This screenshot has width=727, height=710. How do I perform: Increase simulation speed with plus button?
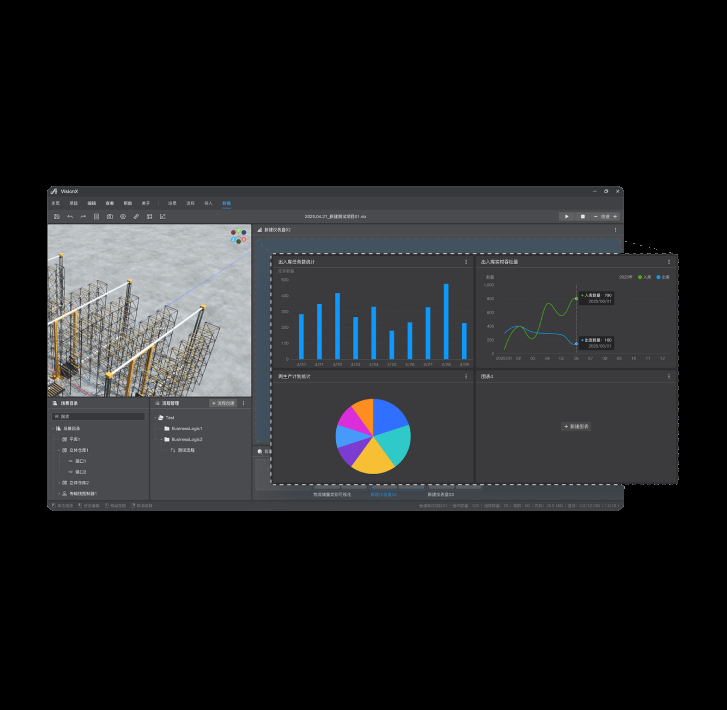point(615,217)
